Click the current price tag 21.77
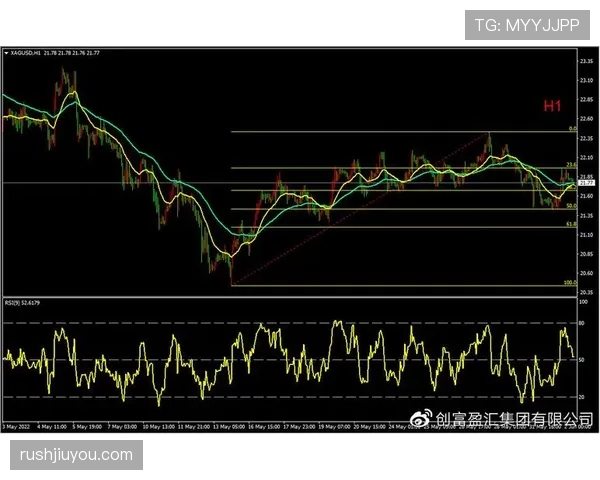This screenshot has width=600, height=480. pos(586,183)
